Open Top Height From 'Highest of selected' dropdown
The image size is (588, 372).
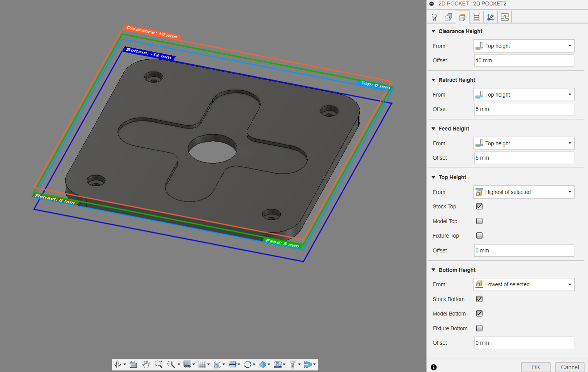524,192
